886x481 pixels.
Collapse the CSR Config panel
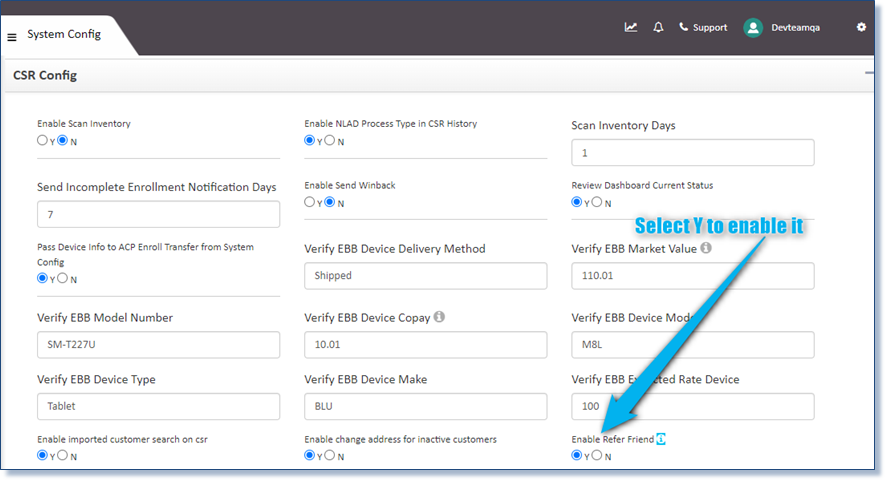869,73
